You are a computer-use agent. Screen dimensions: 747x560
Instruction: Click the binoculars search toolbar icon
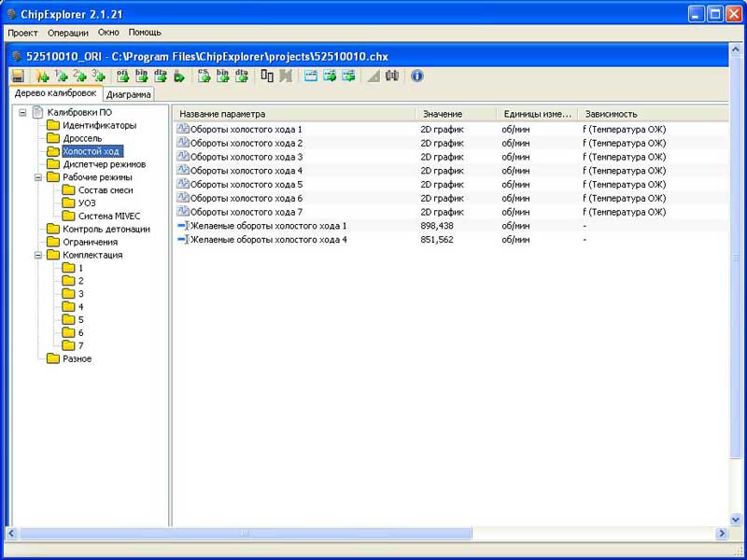coord(392,76)
